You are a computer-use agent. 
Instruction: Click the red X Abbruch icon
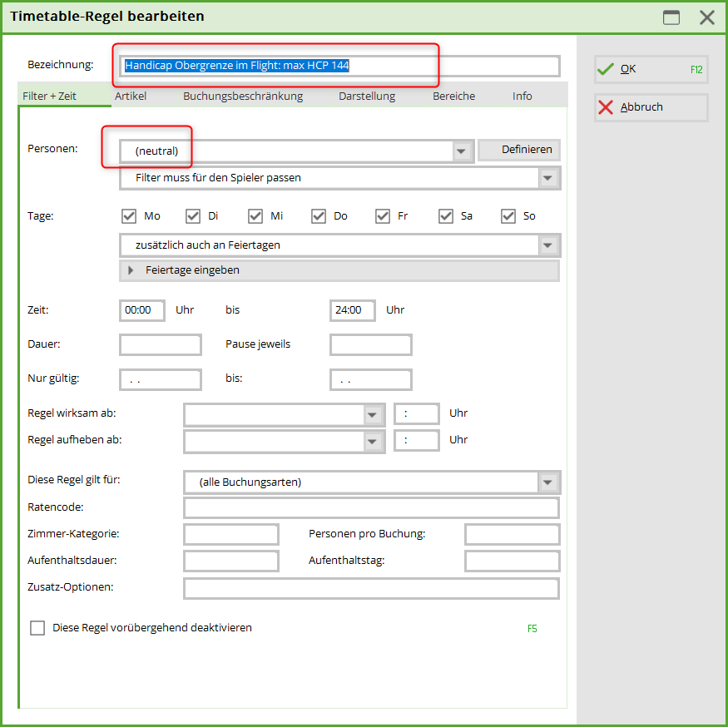pos(607,107)
